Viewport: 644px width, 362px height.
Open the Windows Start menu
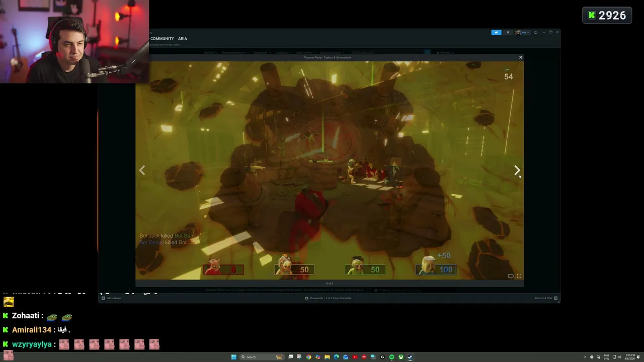(x=233, y=357)
